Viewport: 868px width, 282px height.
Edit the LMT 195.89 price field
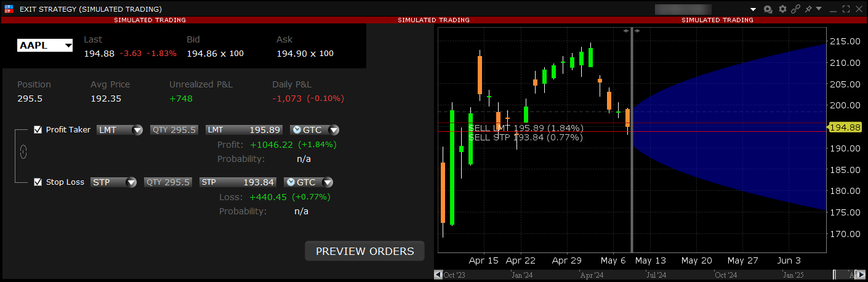pos(244,130)
